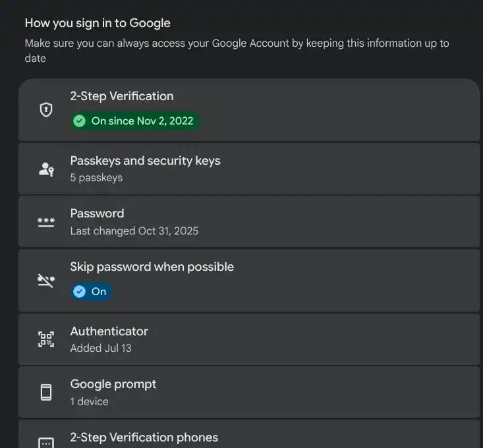Open 2-Step Verification settings
Screen dimensions: 483x448
(x=249, y=110)
